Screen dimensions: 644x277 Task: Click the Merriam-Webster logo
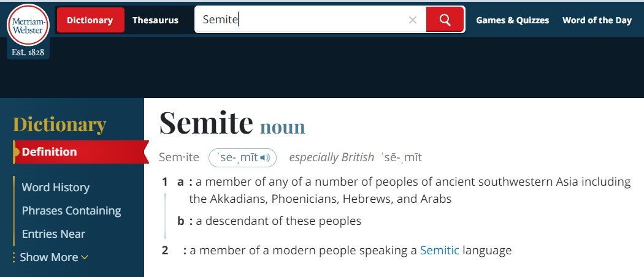(x=28, y=25)
